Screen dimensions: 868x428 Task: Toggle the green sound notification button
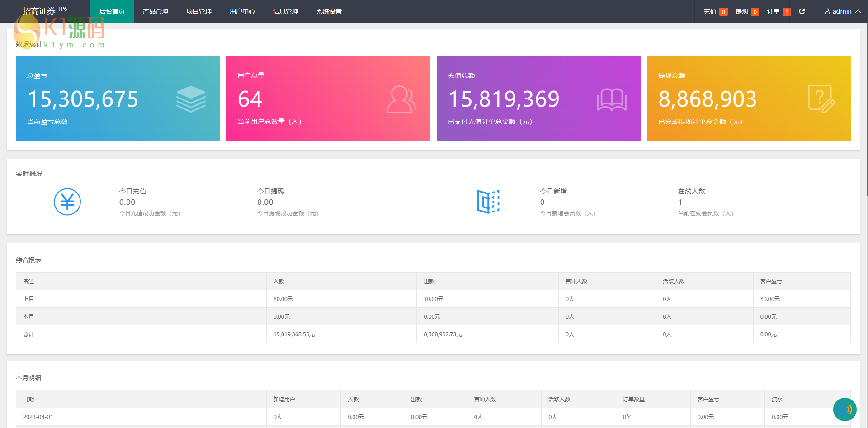click(844, 409)
